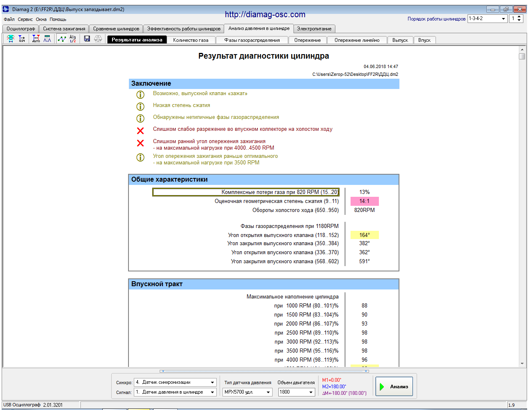Click the horizontal splitter bar above bottom panel
This screenshot has height=410, width=532.
click(265, 371)
